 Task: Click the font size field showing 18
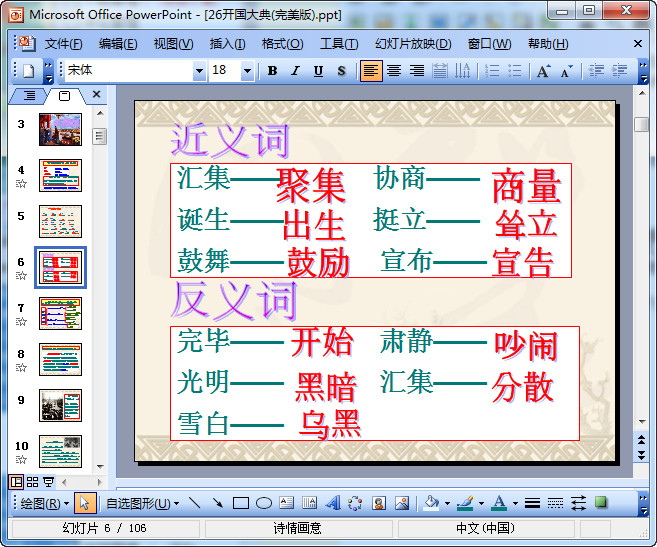click(225, 70)
